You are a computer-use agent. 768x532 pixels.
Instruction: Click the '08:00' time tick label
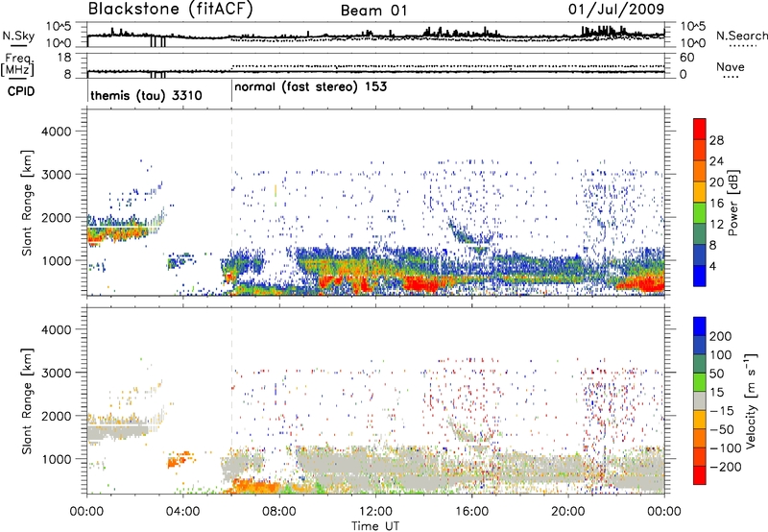279,512
